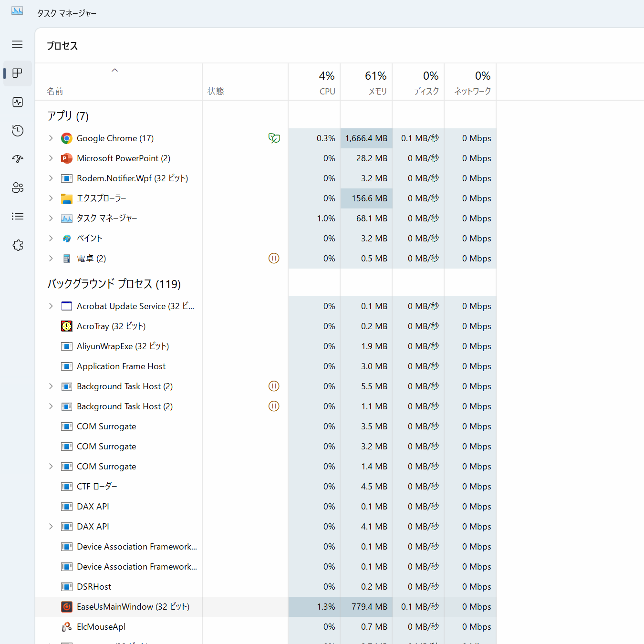Expand the Acrobat Update Service entry
644x644 pixels.
[x=51, y=306]
